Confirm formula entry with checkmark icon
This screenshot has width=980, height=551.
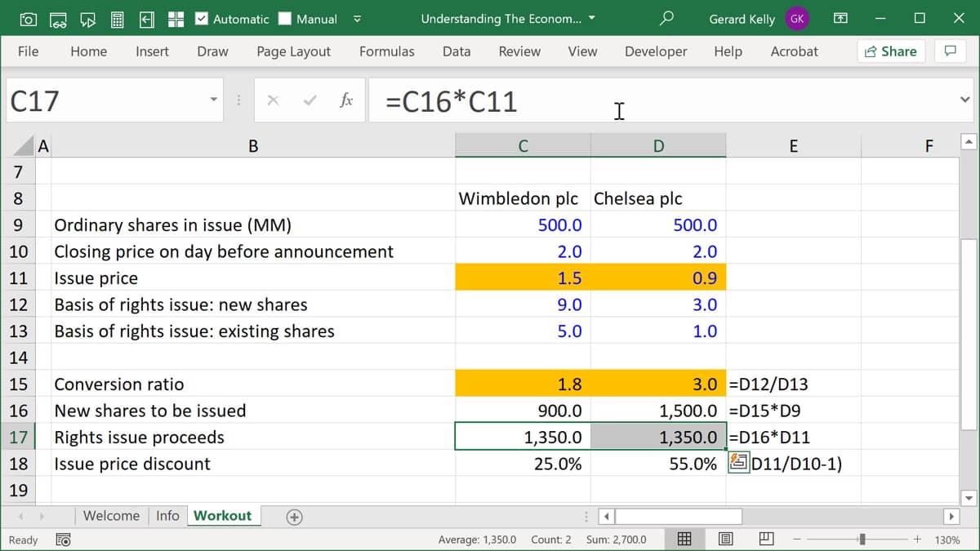click(x=310, y=100)
